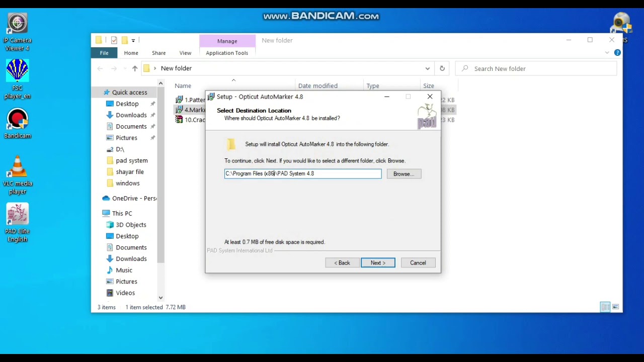Switch to details view layout icon
Viewport: 644px width, 362px height.
605,307
